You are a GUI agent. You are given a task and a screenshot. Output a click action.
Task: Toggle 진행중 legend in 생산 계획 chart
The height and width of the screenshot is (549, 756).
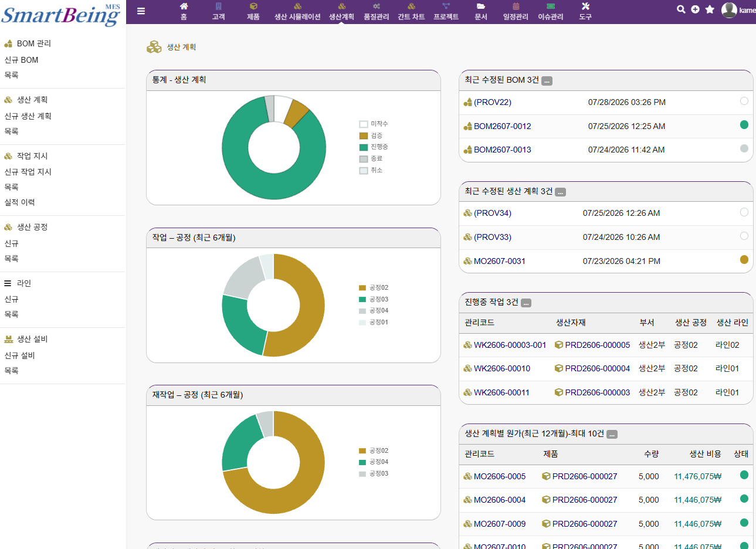374,147
